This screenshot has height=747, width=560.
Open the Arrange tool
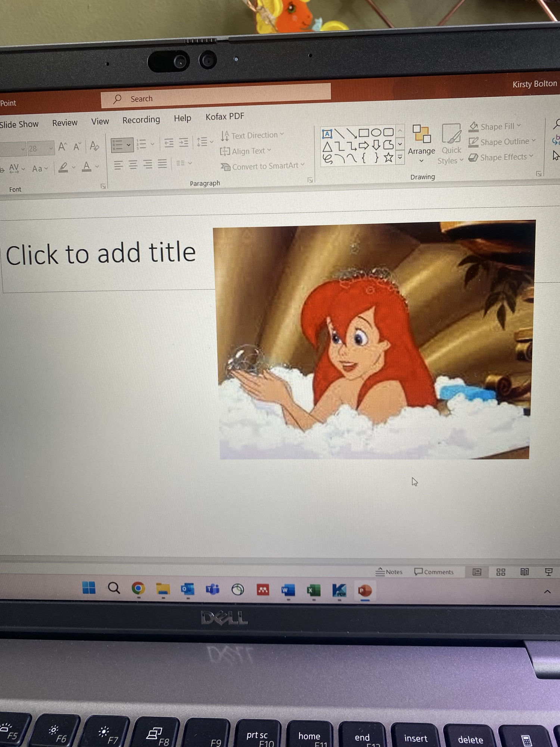[x=421, y=144]
